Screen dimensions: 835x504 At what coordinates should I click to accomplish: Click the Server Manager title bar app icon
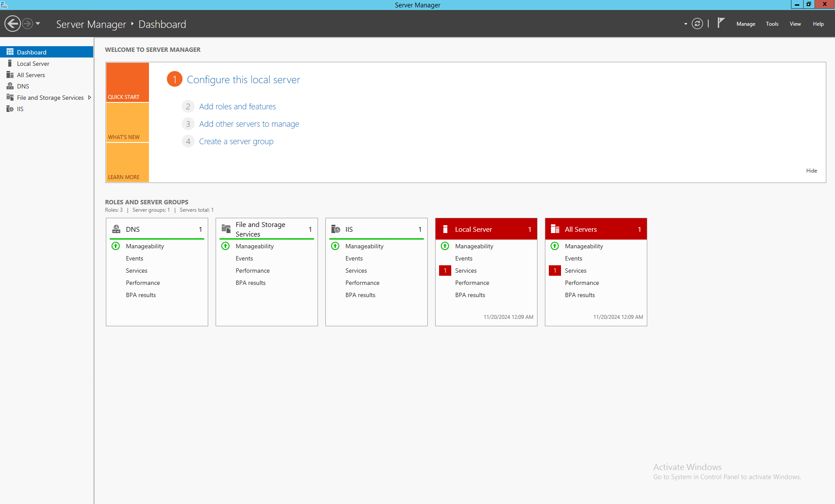(4, 5)
